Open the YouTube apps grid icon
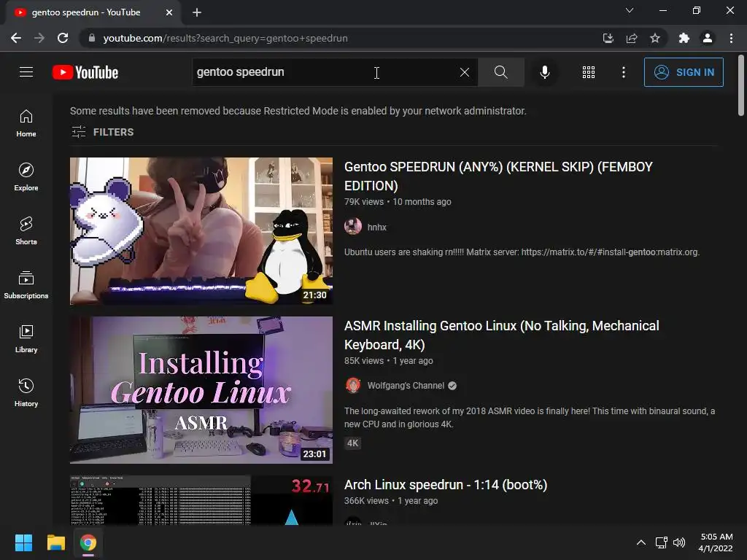Screen dimensions: 747x560 pyautogui.click(x=589, y=72)
